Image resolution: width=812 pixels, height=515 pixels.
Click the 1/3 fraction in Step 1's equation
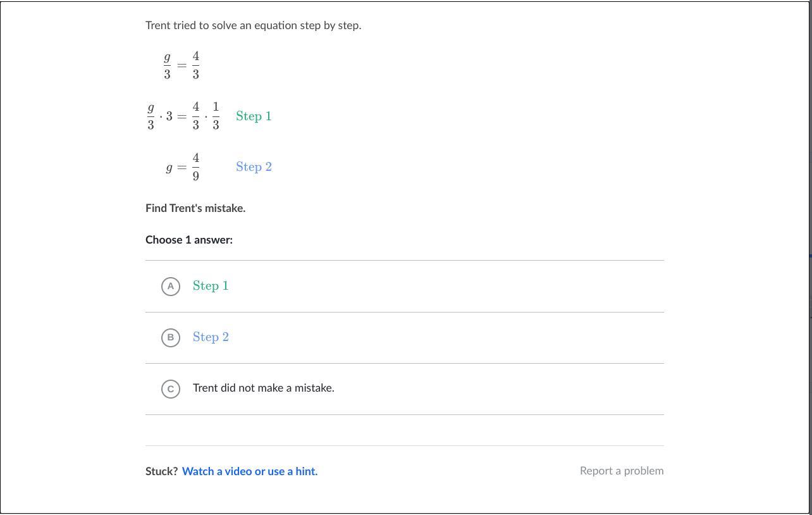(216, 116)
